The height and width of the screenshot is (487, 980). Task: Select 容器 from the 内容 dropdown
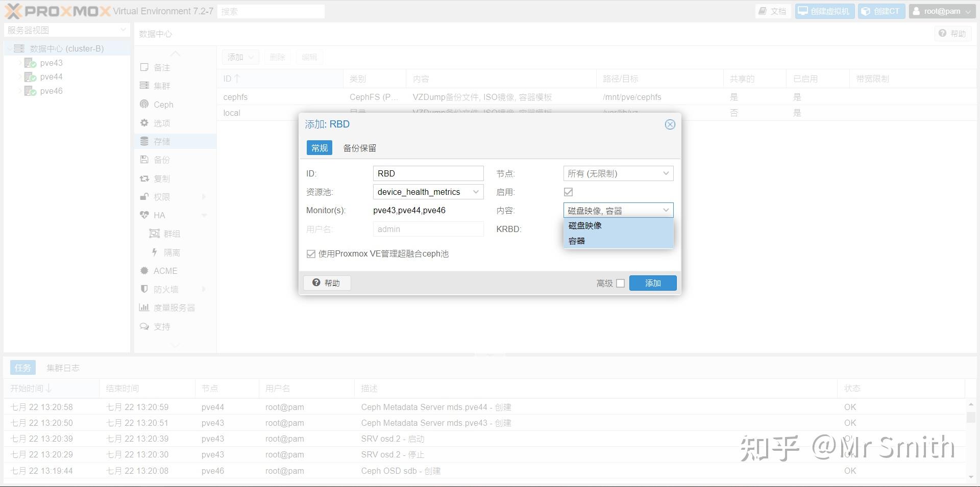pos(577,240)
